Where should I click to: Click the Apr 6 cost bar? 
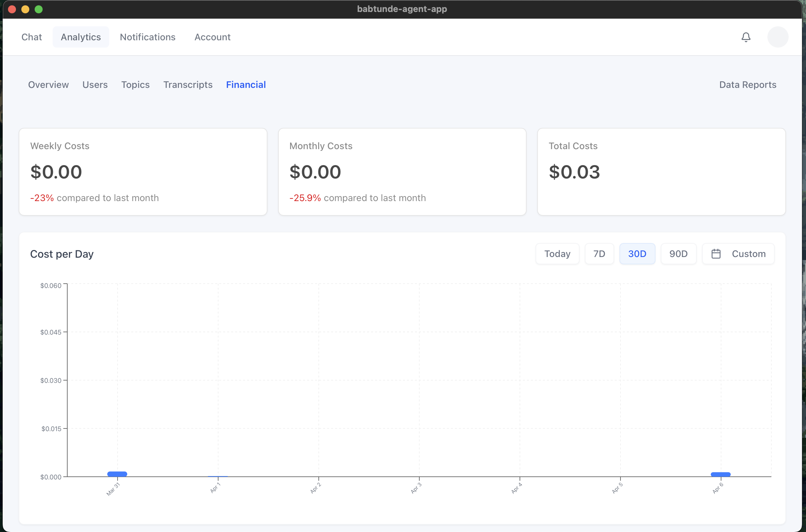tap(720, 474)
